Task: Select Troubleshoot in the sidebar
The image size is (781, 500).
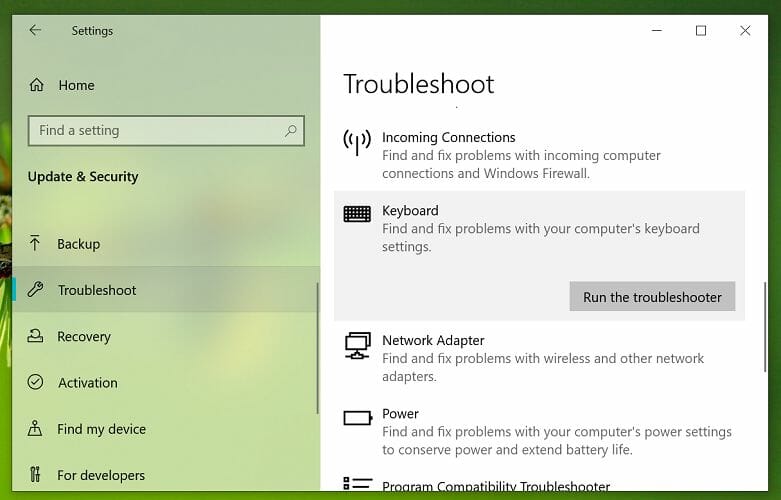Action: pos(164,290)
